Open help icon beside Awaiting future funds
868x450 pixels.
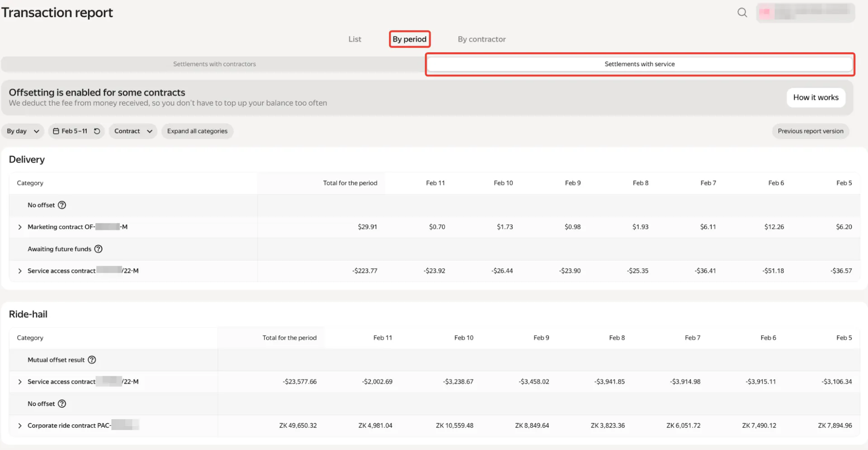pyautogui.click(x=98, y=249)
